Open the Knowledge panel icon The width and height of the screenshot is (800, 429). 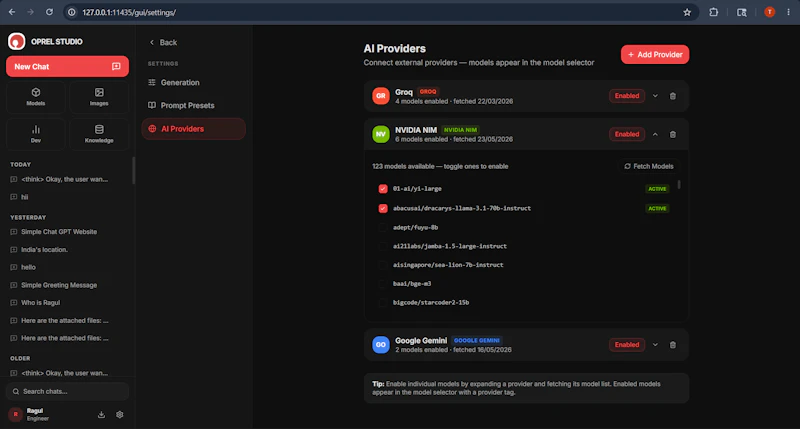[99, 134]
